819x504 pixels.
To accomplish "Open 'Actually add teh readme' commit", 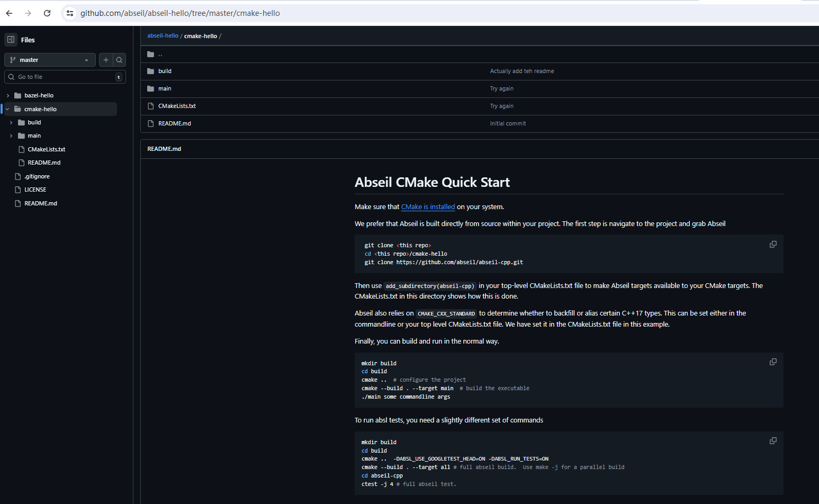I will pyautogui.click(x=522, y=71).
